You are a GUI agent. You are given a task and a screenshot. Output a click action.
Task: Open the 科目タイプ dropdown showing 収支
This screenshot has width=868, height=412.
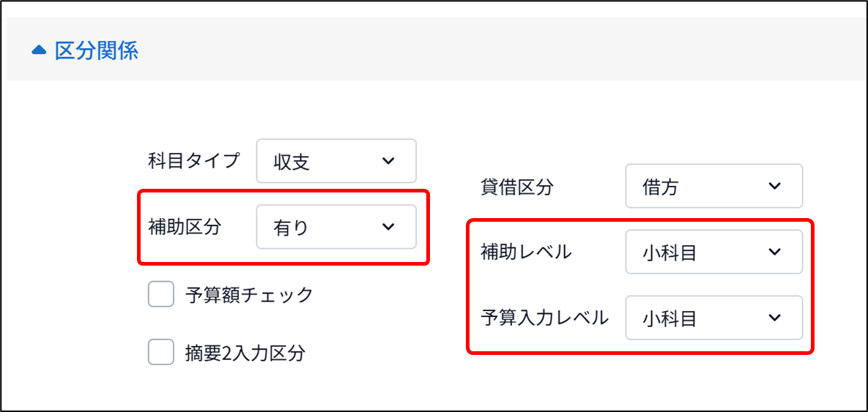pos(336,161)
